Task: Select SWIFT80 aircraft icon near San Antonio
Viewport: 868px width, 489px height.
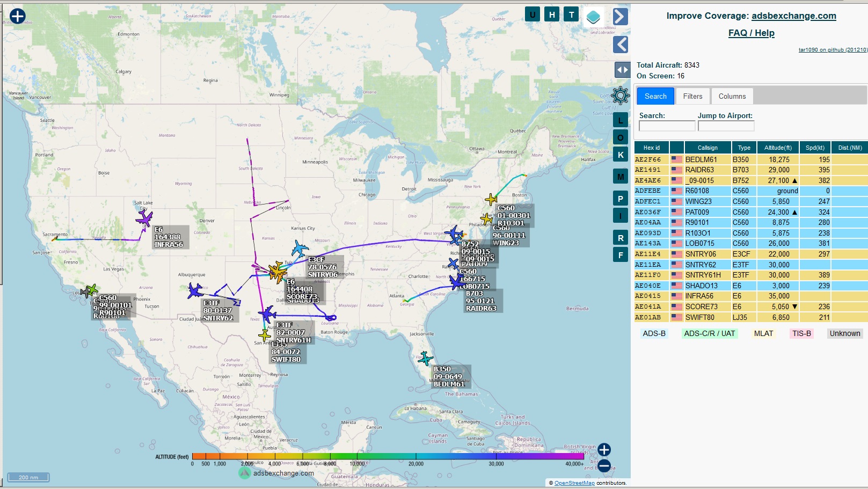Action: (264, 336)
